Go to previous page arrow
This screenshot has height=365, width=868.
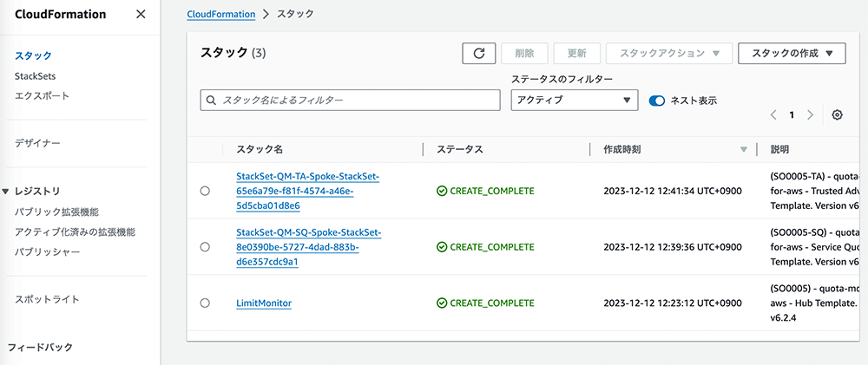coord(773,115)
